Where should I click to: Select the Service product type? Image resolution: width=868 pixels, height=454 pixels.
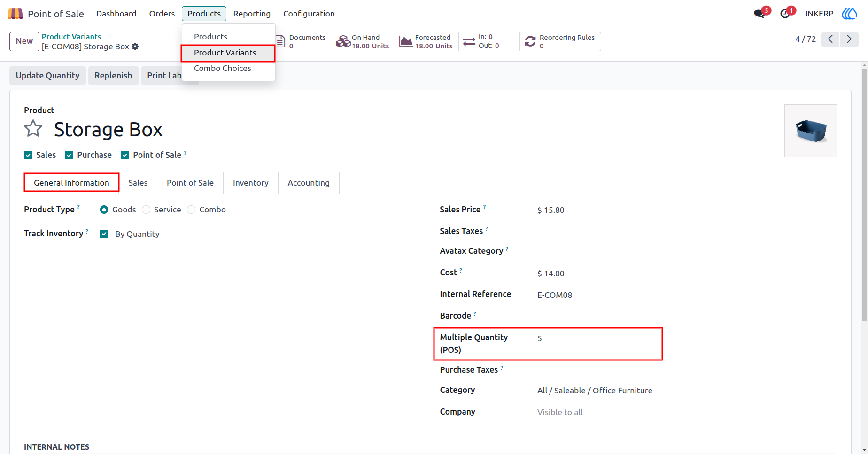coord(146,210)
